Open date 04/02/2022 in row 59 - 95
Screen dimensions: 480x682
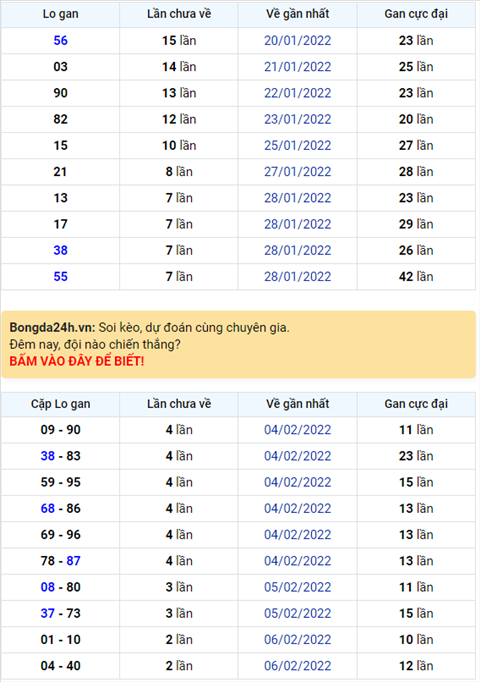click(x=297, y=482)
